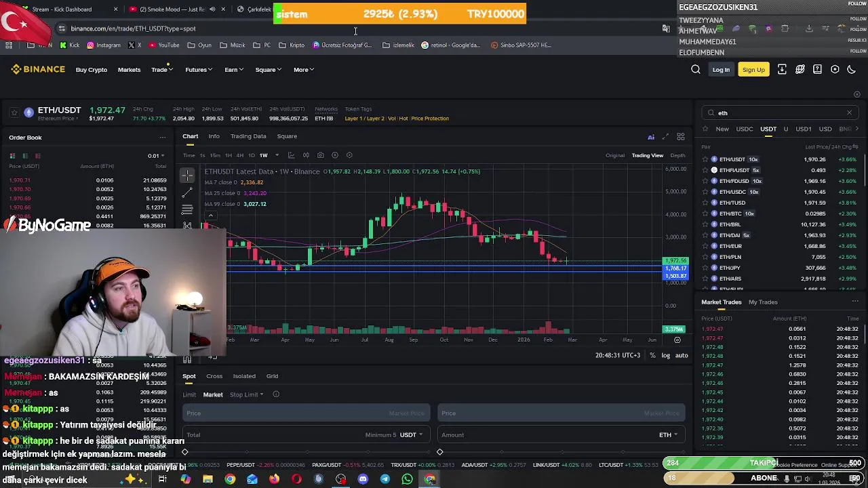Favorite the ETHFI/USDT pair star
This screenshot has width=868, height=488.
click(705, 170)
